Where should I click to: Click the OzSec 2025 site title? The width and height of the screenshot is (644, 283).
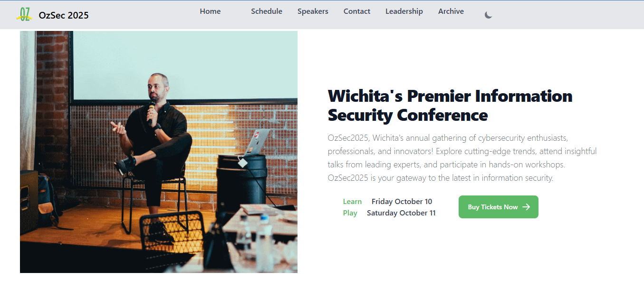[x=64, y=15]
